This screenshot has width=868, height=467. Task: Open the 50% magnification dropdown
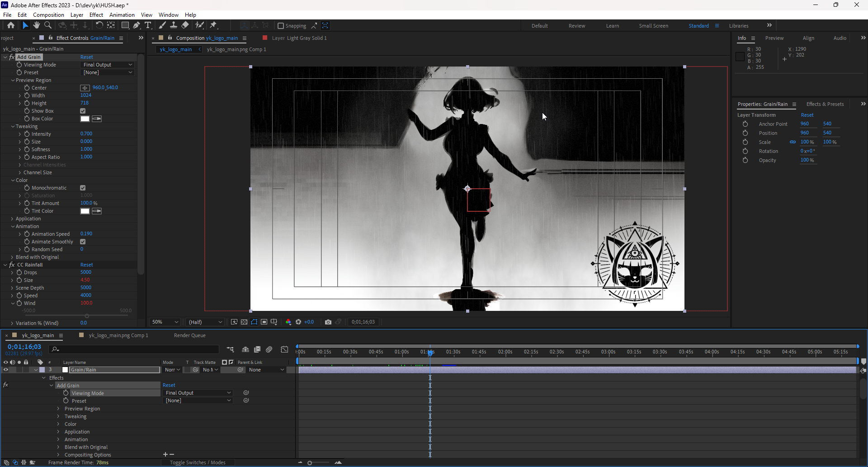tap(165, 322)
